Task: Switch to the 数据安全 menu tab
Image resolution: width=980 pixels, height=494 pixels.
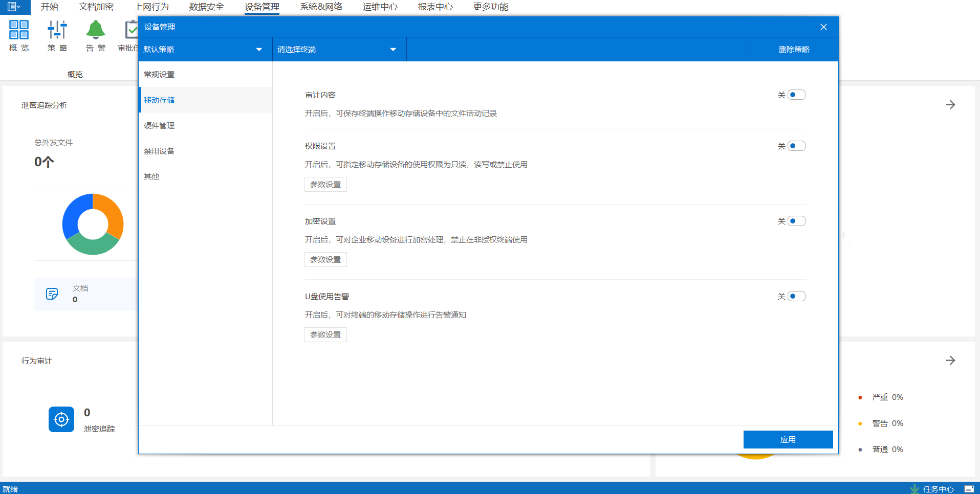Action: 207,7
